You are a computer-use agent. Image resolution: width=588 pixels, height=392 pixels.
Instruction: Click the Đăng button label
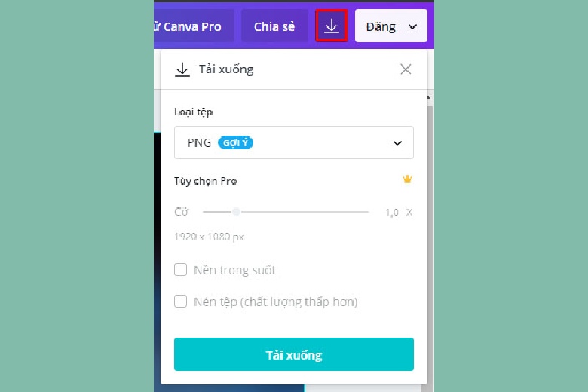(x=381, y=26)
